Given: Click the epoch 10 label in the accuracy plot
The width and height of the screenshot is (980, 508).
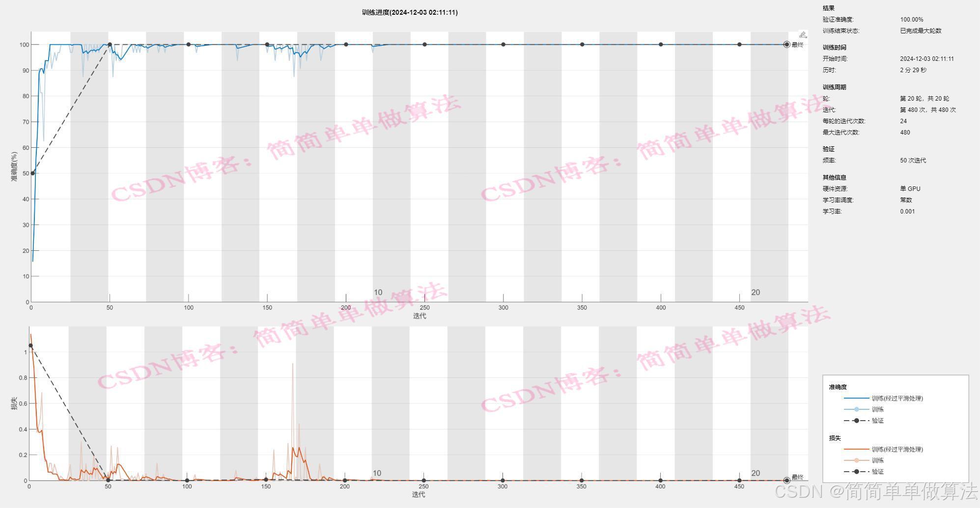Looking at the screenshot, I should pos(378,293).
